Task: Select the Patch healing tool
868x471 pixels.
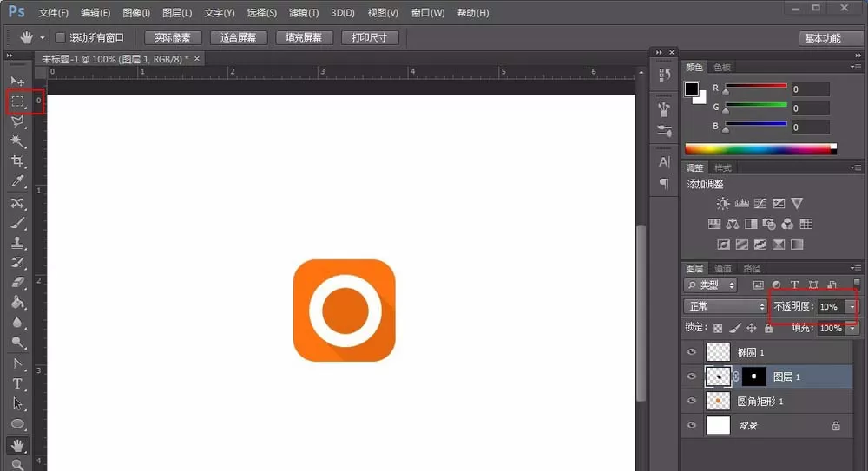Action: coord(17,203)
